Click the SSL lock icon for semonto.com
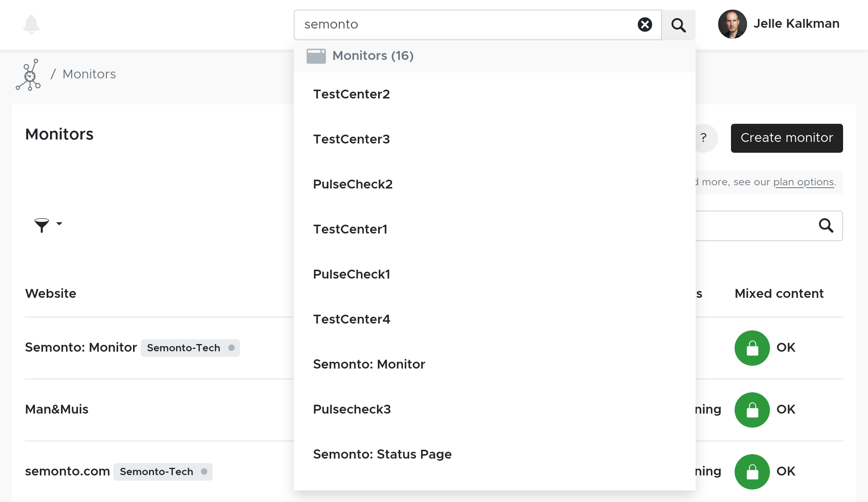868x502 pixels. point(751,471)
